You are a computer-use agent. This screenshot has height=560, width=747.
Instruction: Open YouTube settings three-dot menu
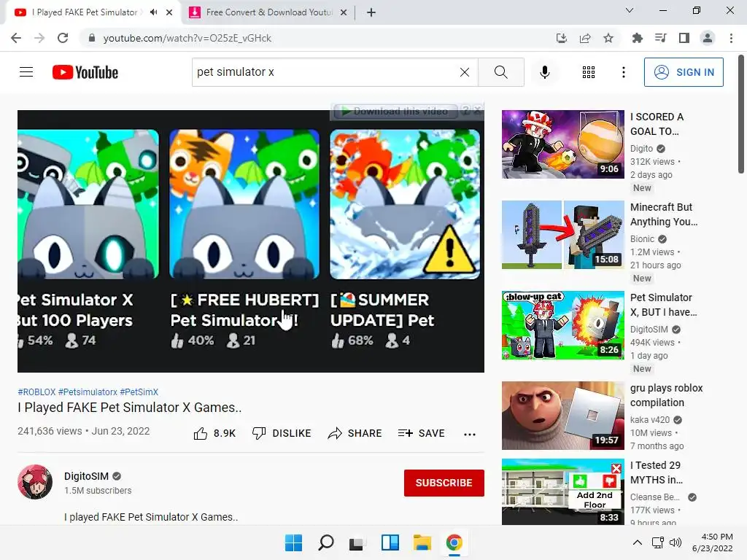click(x=623, y=72)
